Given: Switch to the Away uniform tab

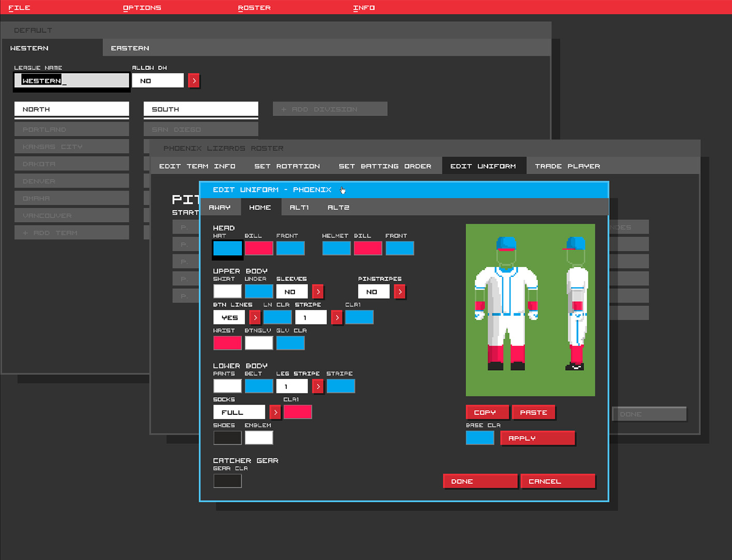Looking at the screenshot, I should 220,207.
